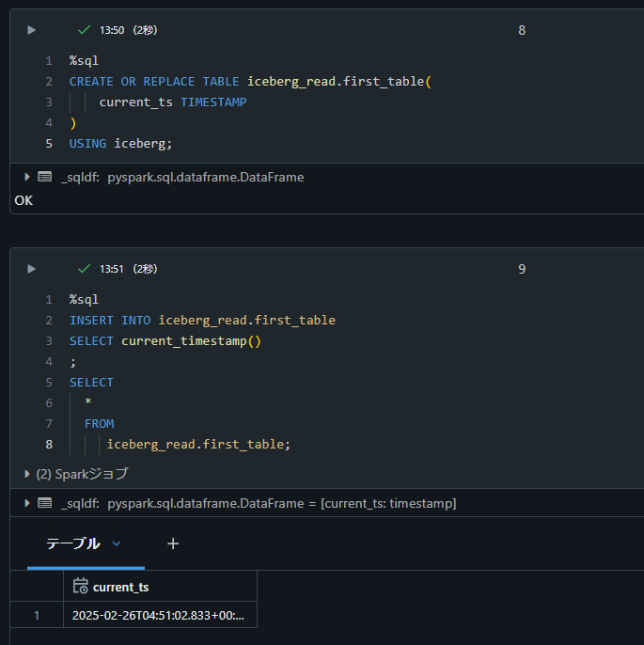Expand the _sqldf DataFrame schema in cell 9
This screenshot has width=644, height=645.
click(x=27, y=503)
